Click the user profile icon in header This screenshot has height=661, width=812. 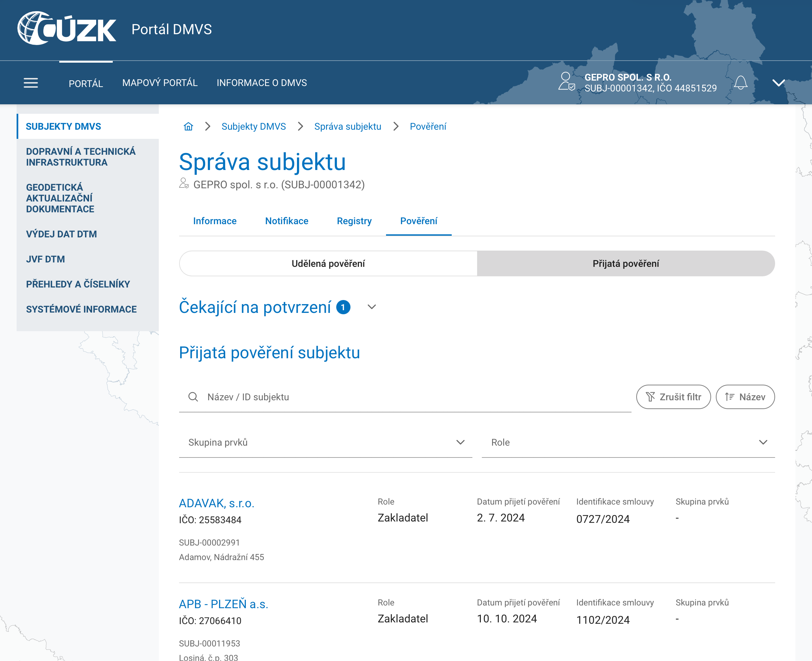(567, 82)
